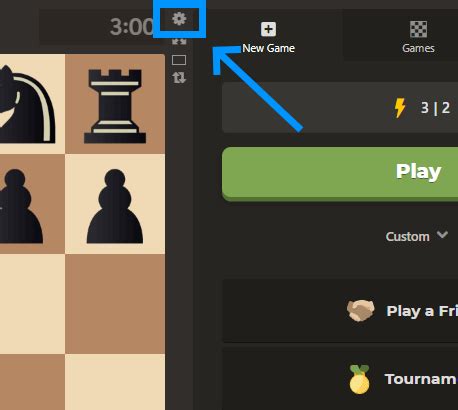
Task: Expand the Custom options chevron
Action: click(442, 235)
